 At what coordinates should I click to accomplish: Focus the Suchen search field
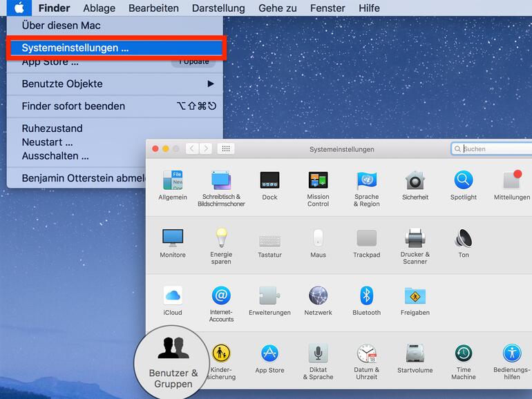click(x=492, y=149)
